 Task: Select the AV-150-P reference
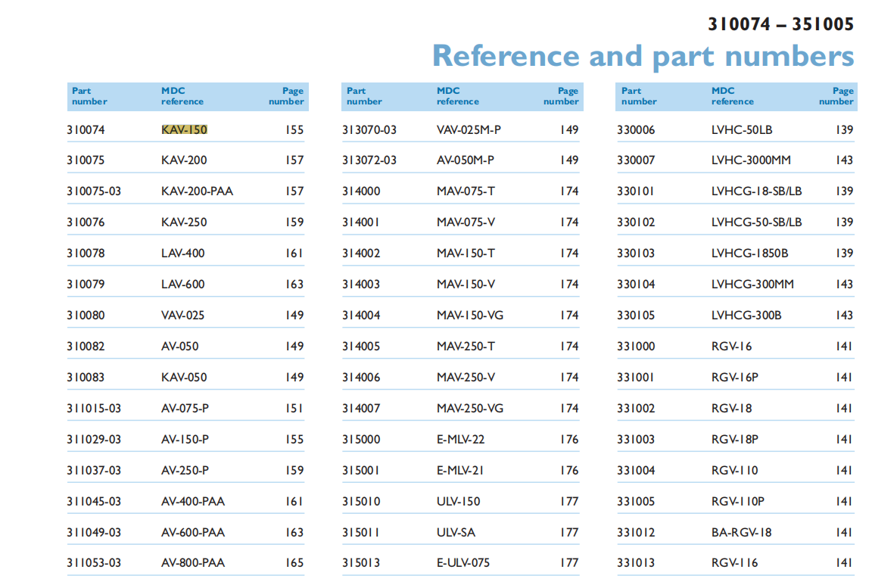185,440
